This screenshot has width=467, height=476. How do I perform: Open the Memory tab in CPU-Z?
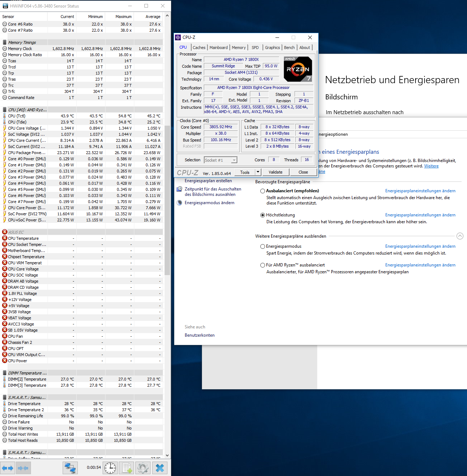239,48
